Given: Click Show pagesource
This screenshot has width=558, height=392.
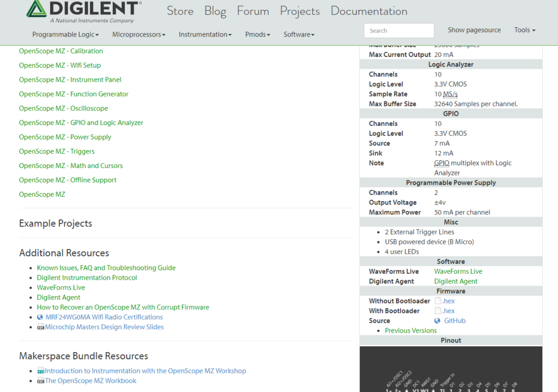Looking at the screenshot, I should pyautogui.click(x=474, y=29).
